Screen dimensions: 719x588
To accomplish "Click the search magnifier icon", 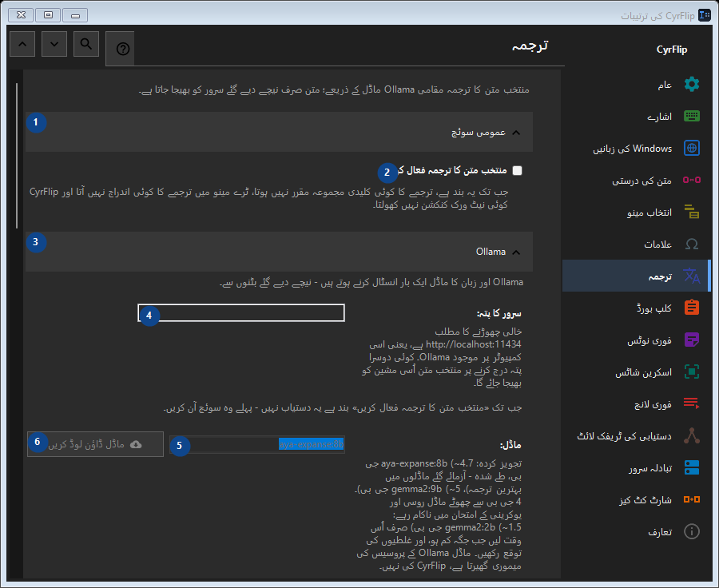I will click(x=86, y=44).
